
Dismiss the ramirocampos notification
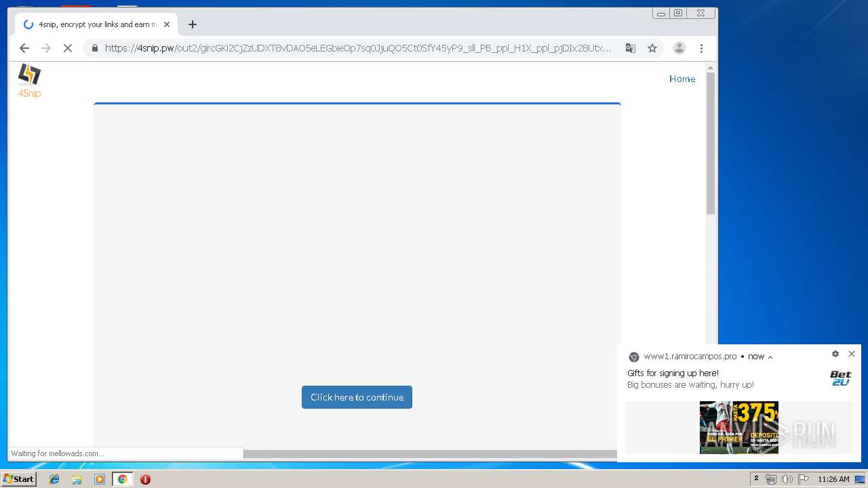[x=852, y=354]
